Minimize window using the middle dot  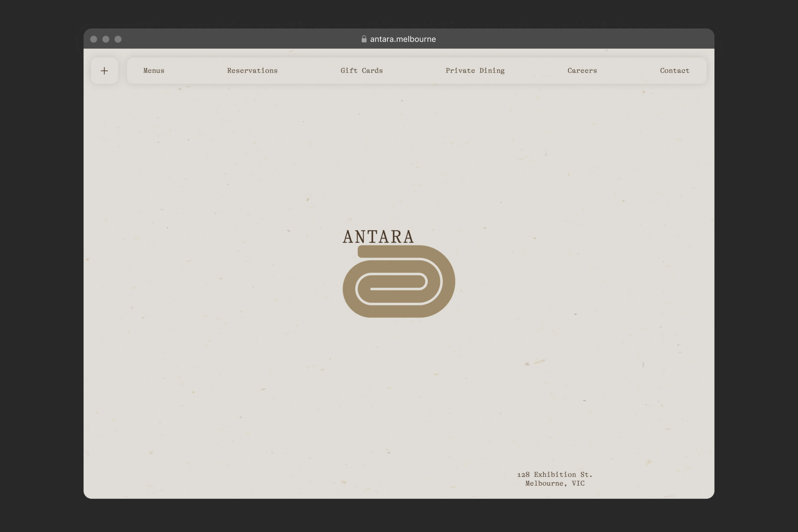click(106, 39)
